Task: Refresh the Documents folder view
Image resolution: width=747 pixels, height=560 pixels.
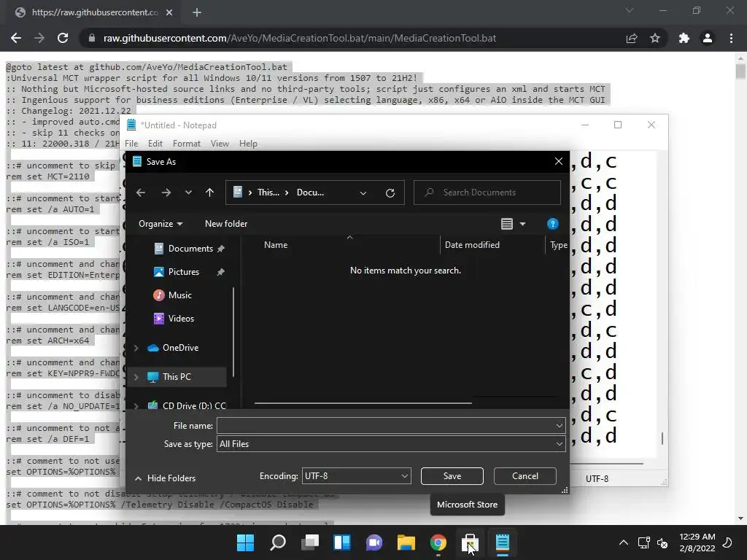Action: [x=390, y=192]
